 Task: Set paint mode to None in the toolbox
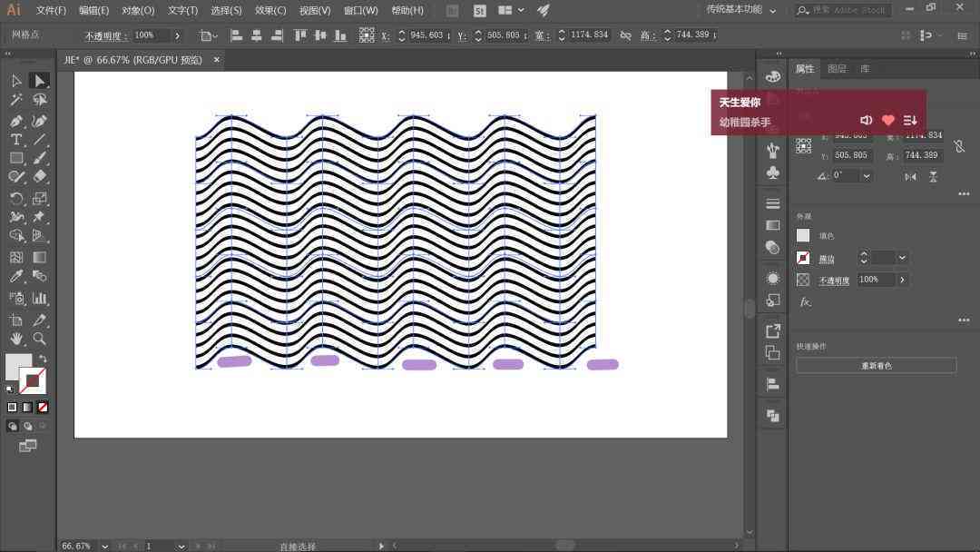coord(43,407)
